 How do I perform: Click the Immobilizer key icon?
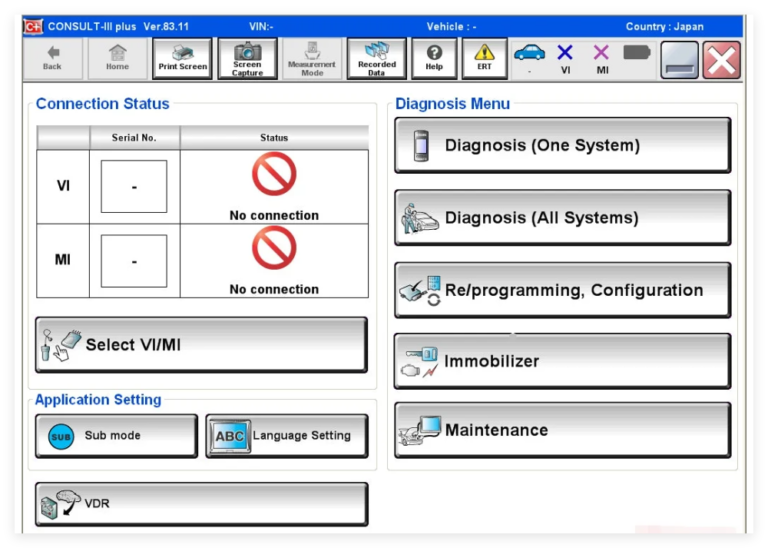click(x=420, y=362)
